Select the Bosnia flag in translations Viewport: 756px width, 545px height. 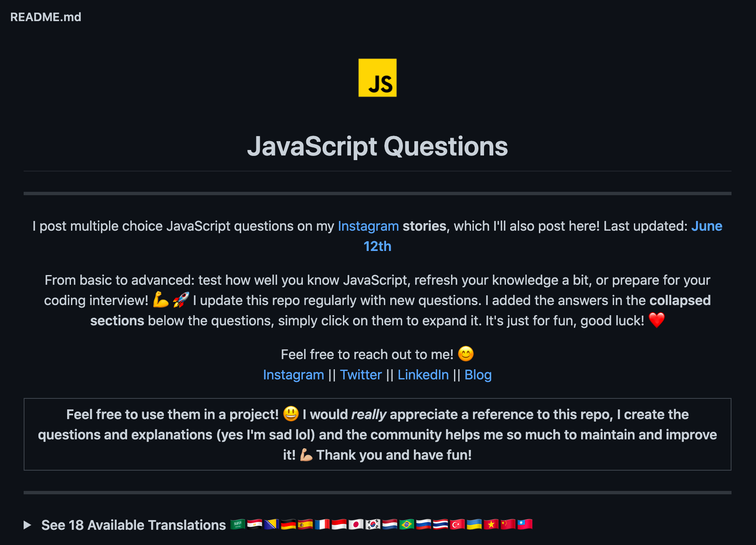pos(272,525)
